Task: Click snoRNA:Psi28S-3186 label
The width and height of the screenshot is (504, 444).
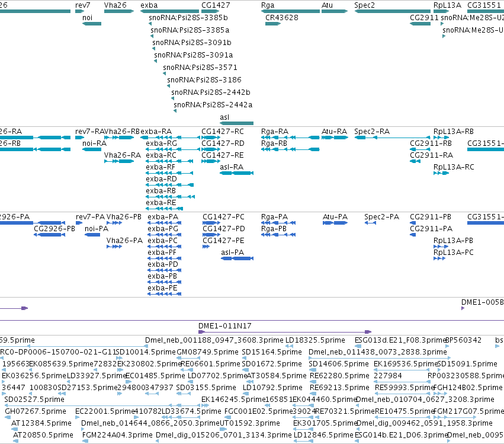Action: coord(204,80)
